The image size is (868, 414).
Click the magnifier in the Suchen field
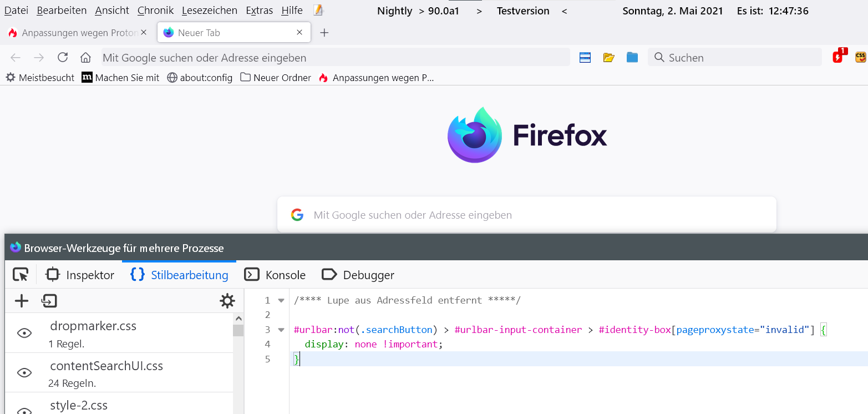(659, 57)
